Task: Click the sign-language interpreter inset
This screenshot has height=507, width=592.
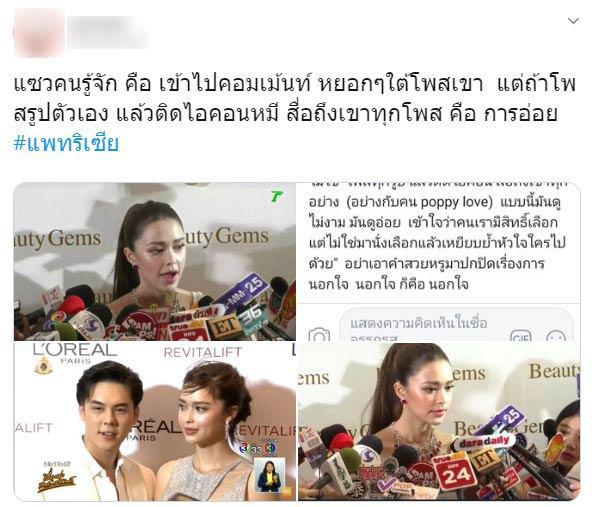Action: [x=270, y=476]
